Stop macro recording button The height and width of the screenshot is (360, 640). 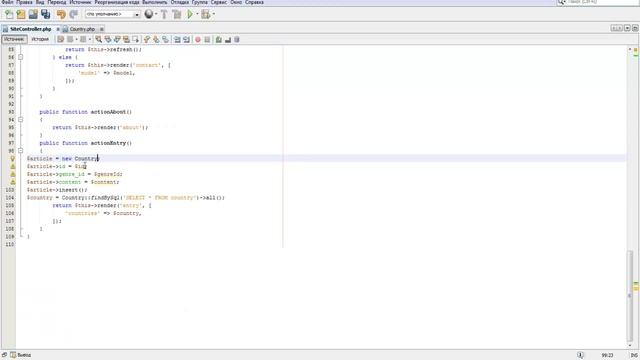pyautogui.click(x=207, y=40)
